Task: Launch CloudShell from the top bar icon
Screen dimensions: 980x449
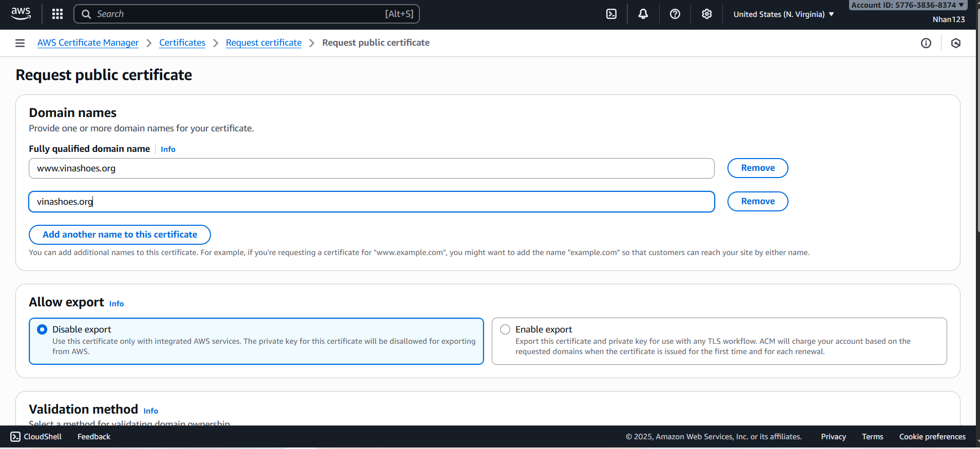Action: click(611, 14)
